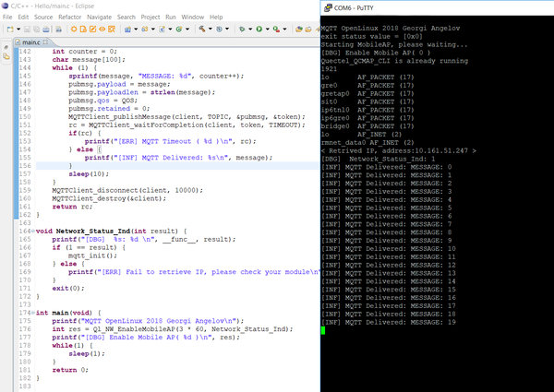
Task: Expand the New Source Folder dropdown arrow
Action: [x=153, y=29]
